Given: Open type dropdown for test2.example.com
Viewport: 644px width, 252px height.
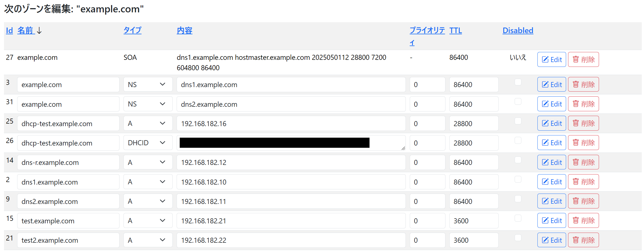Looking at the screenshot, I should point(148,240).
